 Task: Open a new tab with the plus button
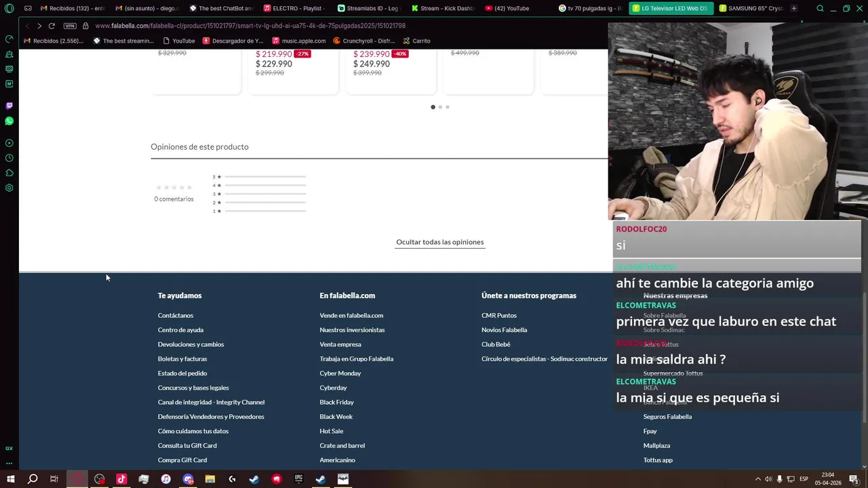click(794, 8)
